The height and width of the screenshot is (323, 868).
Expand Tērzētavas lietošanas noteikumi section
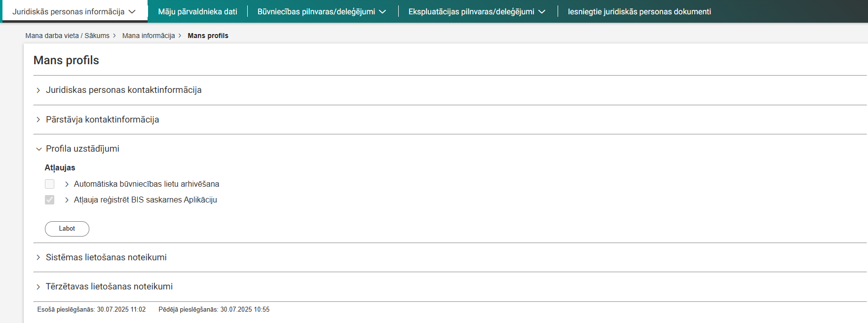(109, 286)
